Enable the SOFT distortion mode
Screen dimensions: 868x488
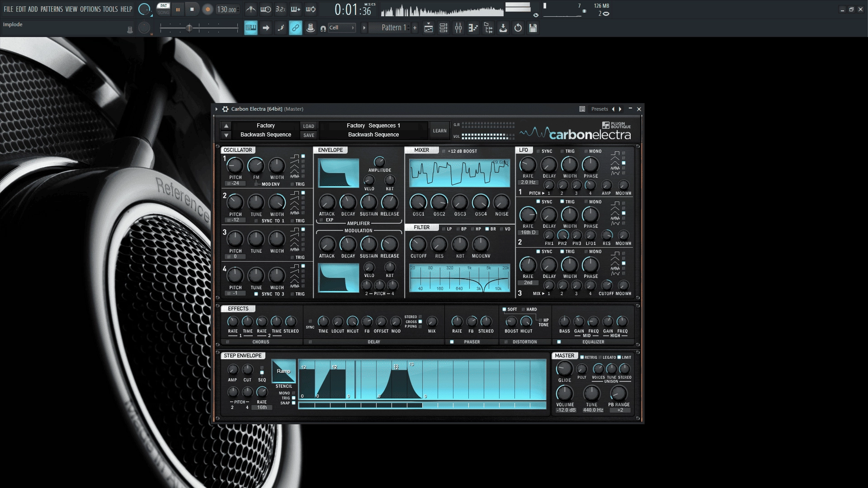505,310
